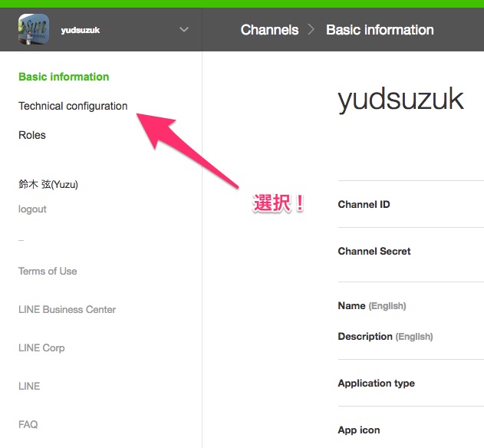This screenshot has height=448, width=484.
Task: Click the user name 鈴木 弦(Yuzu)
Action: click(x=48, y=184)
